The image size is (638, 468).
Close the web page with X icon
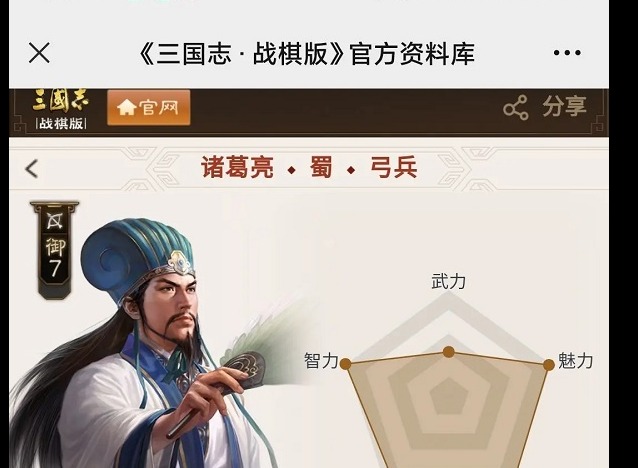tap(39, 53)
